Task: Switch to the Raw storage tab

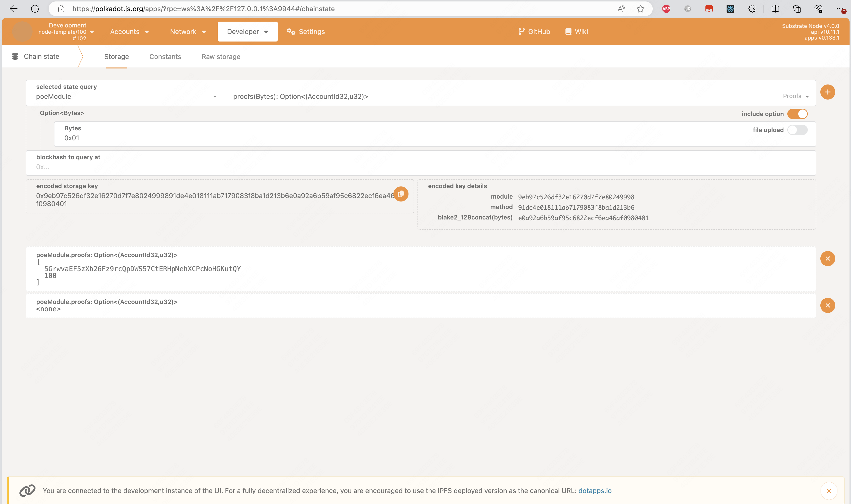Action: (x=221, y=57)
